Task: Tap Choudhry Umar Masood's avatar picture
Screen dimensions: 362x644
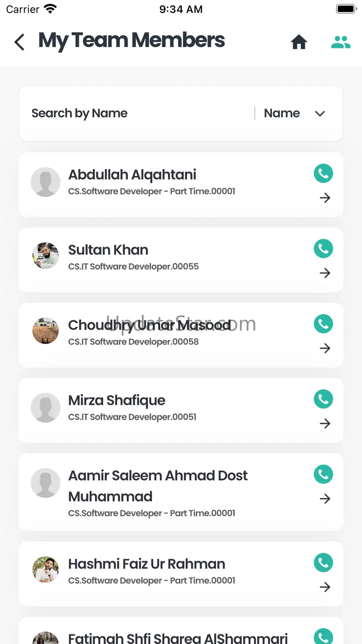Action: 45,331
